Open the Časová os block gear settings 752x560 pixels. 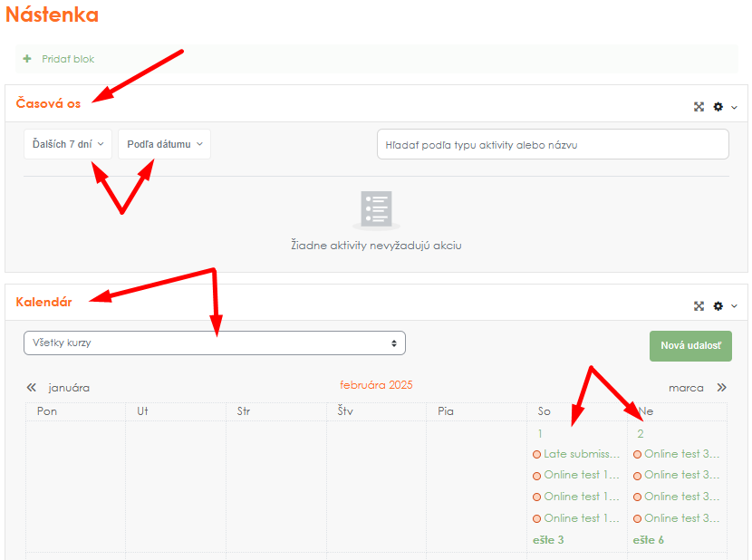[718, 107]
